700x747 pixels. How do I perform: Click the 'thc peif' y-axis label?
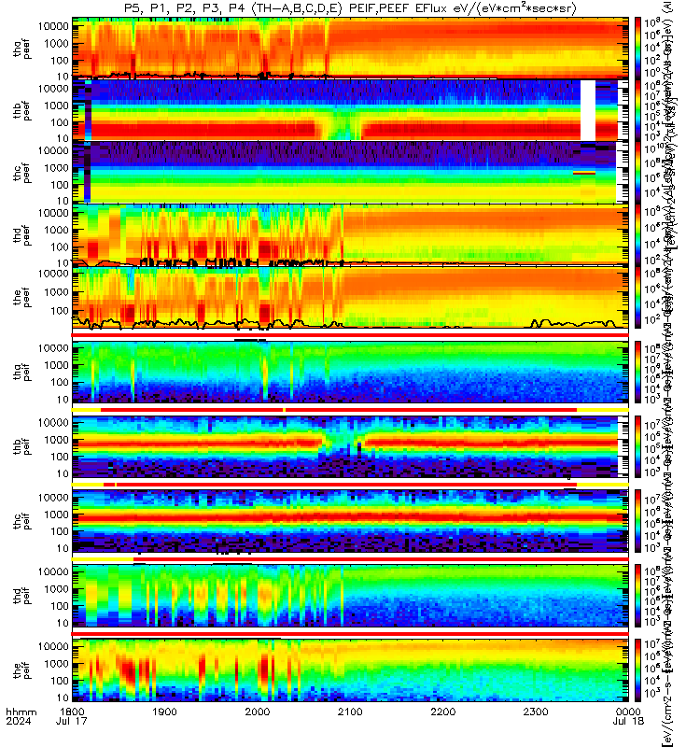[21, 521]
